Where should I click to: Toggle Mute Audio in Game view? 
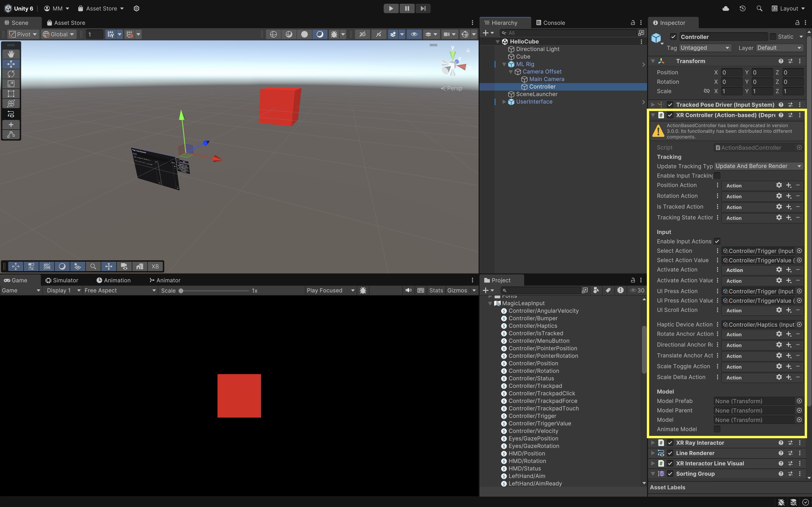[408, 290]
